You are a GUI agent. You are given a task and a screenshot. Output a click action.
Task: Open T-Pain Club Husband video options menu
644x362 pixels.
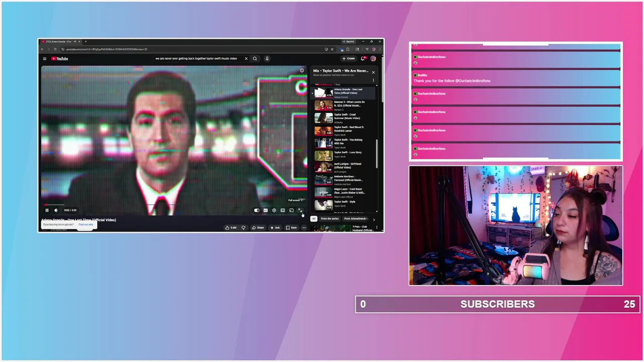point(376,227)
